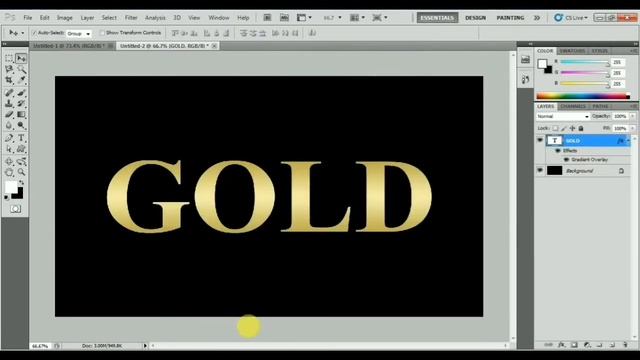Reset default foreground and background colors
This screenshot has width=640, height=360.
point(6,198)
